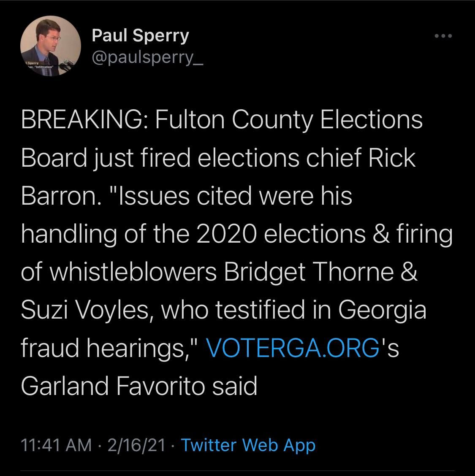Open the VOTERGA.ORG link in the tweet
Viewport: 475px width, 476px height.
coord(293,348)
